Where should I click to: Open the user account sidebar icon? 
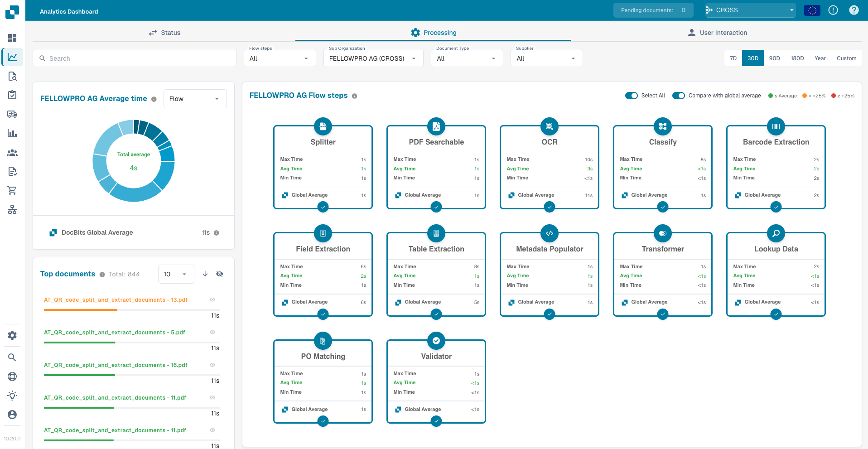click(x=12, y=415)
